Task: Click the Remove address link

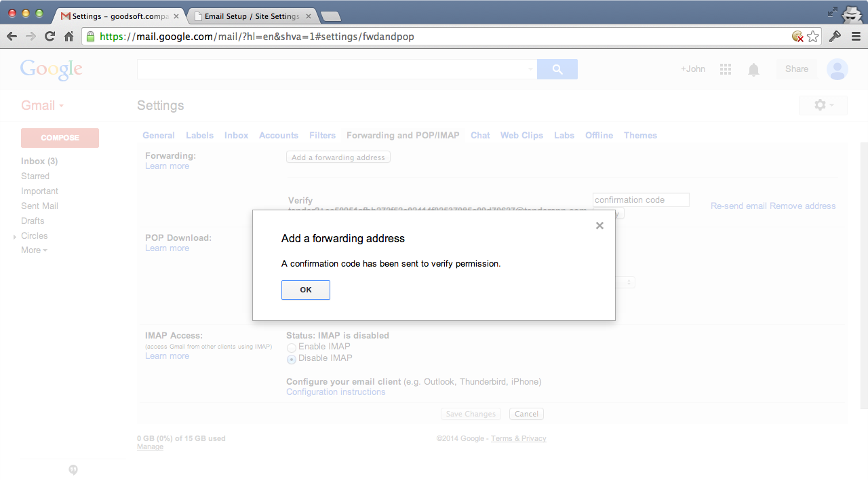Action: [x=803, y=206]
